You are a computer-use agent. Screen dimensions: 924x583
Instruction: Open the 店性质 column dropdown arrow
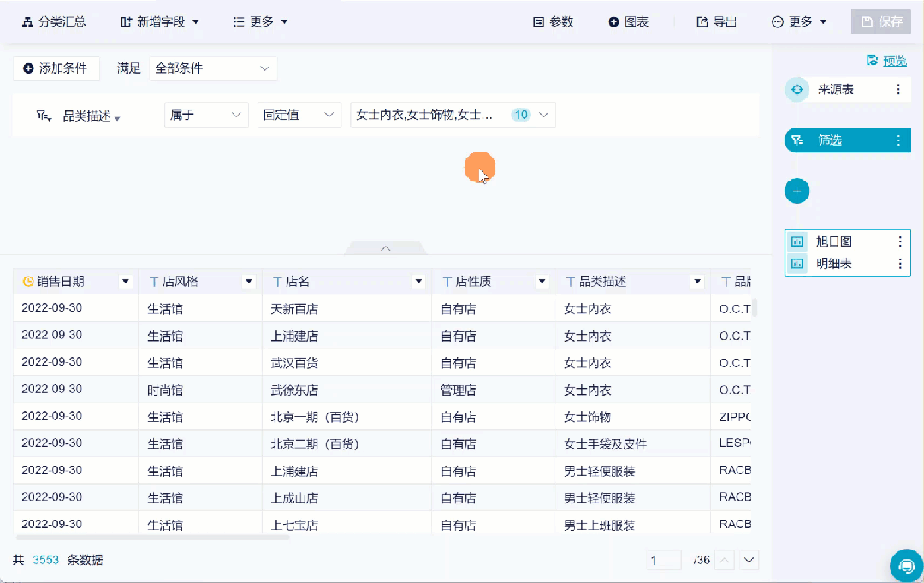point(542,282)
